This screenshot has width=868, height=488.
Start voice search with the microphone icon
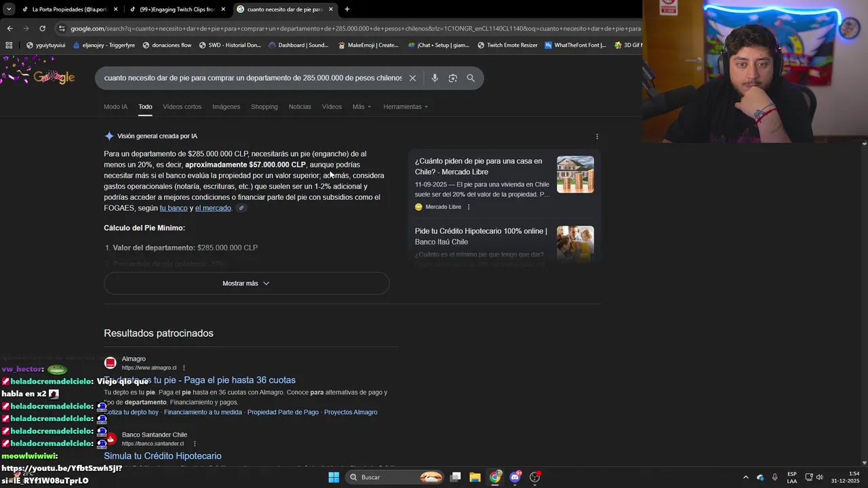pos(435,78)
